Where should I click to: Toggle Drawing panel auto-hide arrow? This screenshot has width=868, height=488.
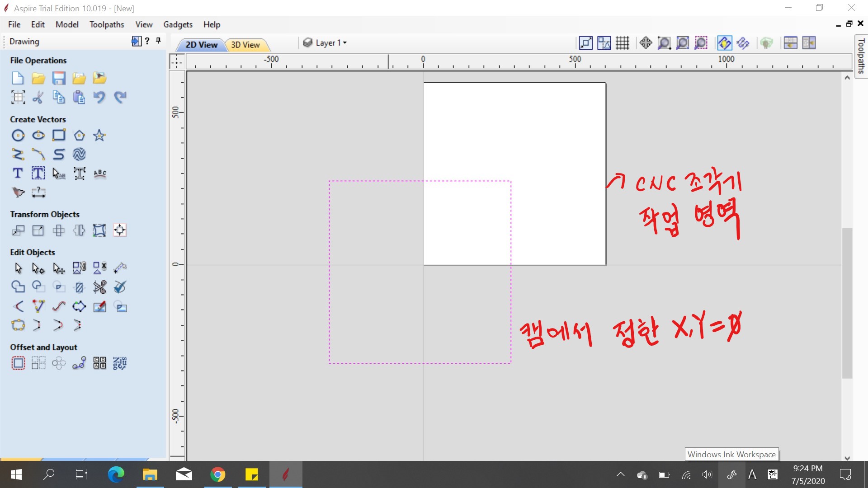(x=136, y=41)
